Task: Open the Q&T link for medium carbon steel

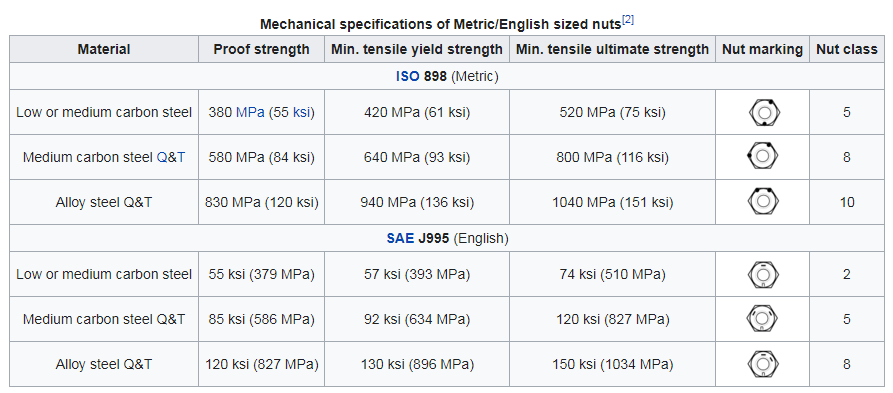Action: click(171, 158)
